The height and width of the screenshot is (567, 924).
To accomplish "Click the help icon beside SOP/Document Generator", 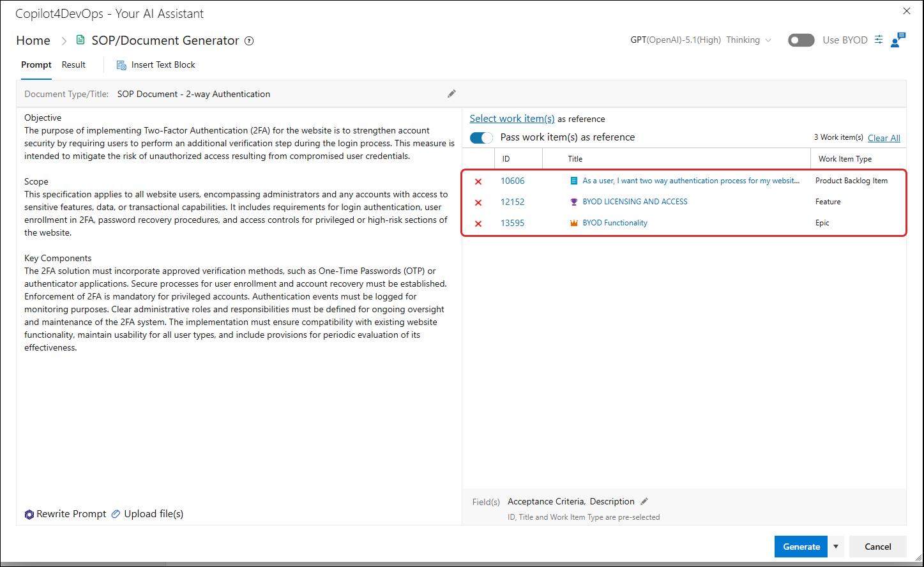I will point(249,41).
